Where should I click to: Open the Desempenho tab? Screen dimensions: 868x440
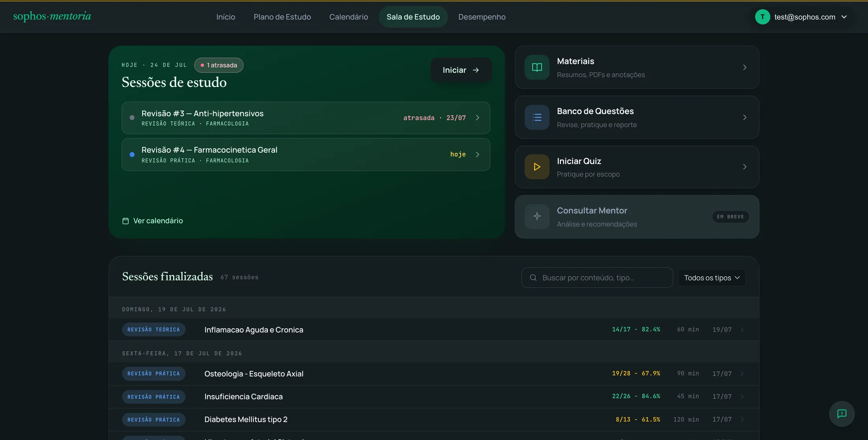coord(482,17)
